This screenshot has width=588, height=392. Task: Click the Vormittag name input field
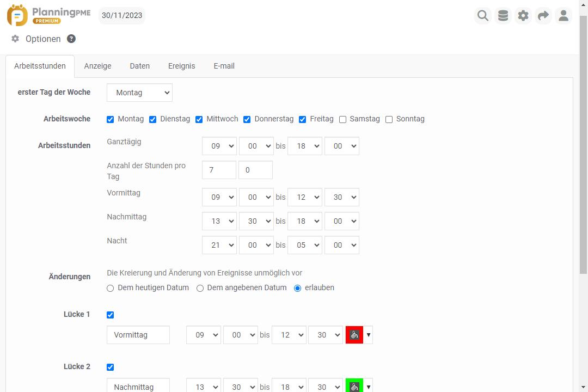pos(138,335)
